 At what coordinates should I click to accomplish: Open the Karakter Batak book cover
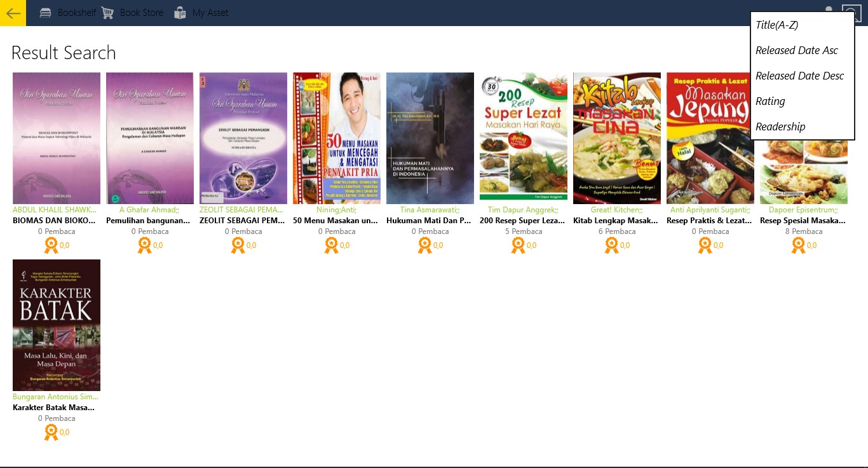57,325
